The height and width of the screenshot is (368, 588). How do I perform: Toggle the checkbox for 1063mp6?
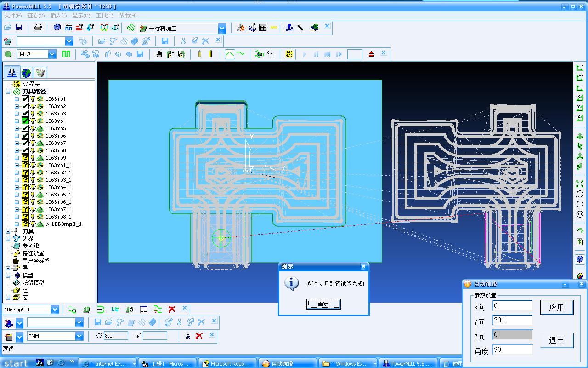click(x=25, y=136)
